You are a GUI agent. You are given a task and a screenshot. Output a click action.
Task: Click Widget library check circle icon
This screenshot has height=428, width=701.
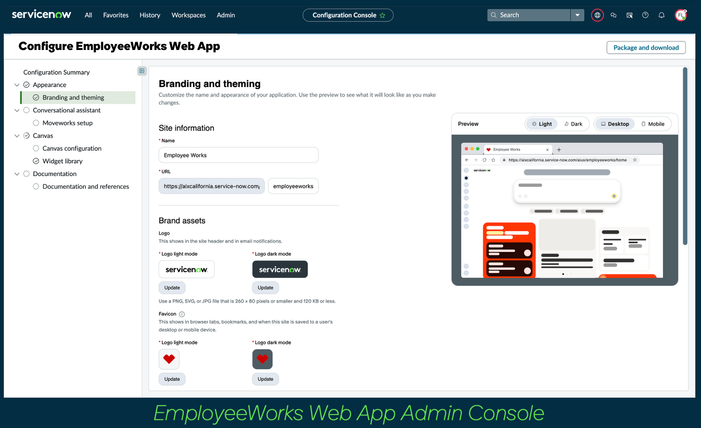click(x=36, y=161)
